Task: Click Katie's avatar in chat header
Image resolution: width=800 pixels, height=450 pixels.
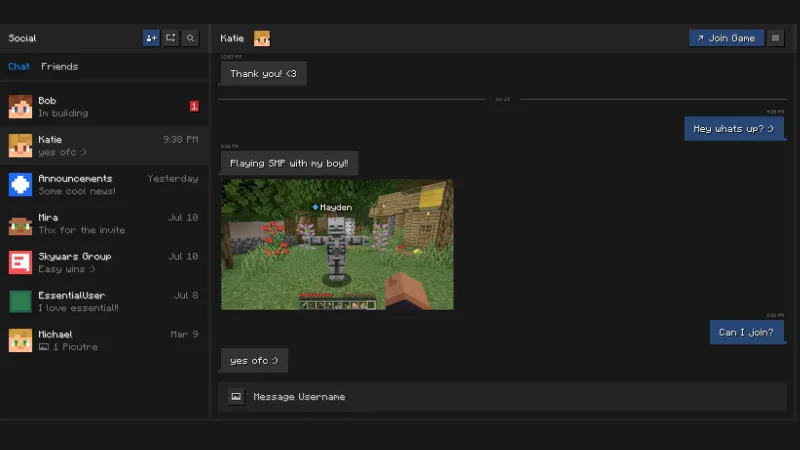Action: (x=262, y=38)
